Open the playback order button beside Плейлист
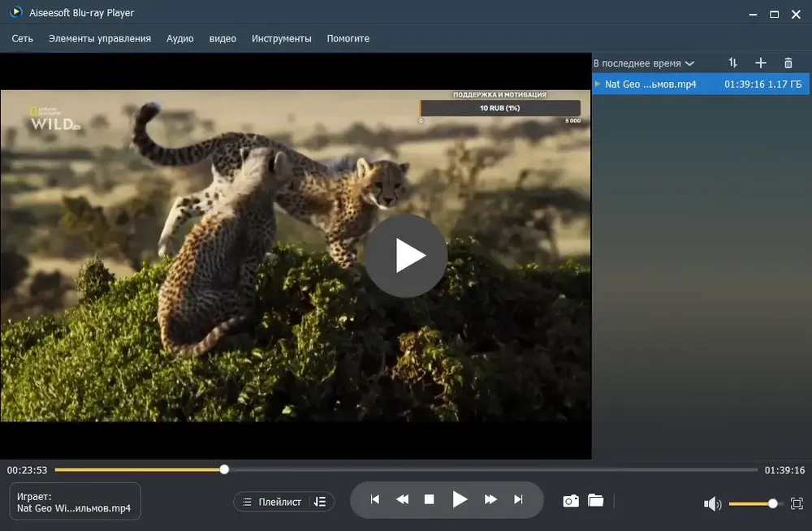The width and height of the screenshot is (812, 531). click(320, 502)
